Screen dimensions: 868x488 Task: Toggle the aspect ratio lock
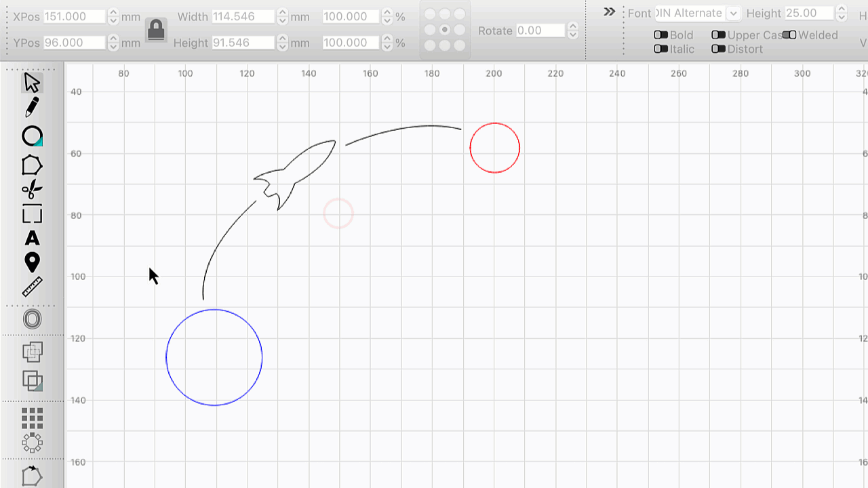point(156,29)
